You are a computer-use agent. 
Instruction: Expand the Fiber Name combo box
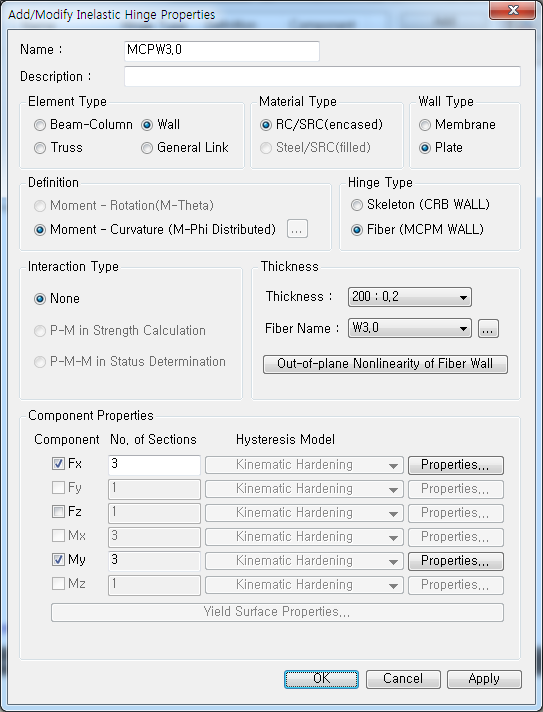(x=410, y=328)
